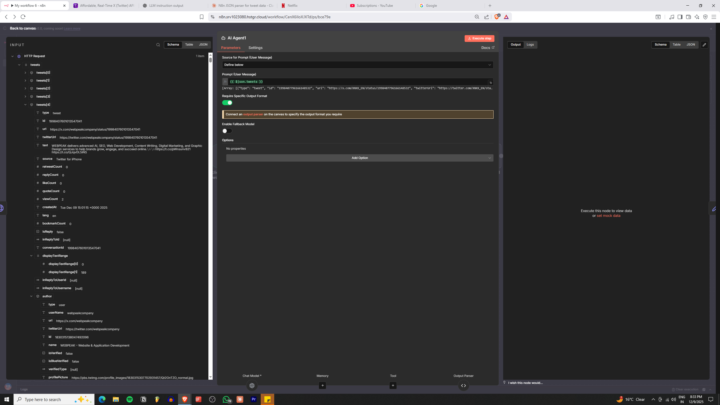Collapse the author object node
This screenshot has width=720, height=405.
32,296
